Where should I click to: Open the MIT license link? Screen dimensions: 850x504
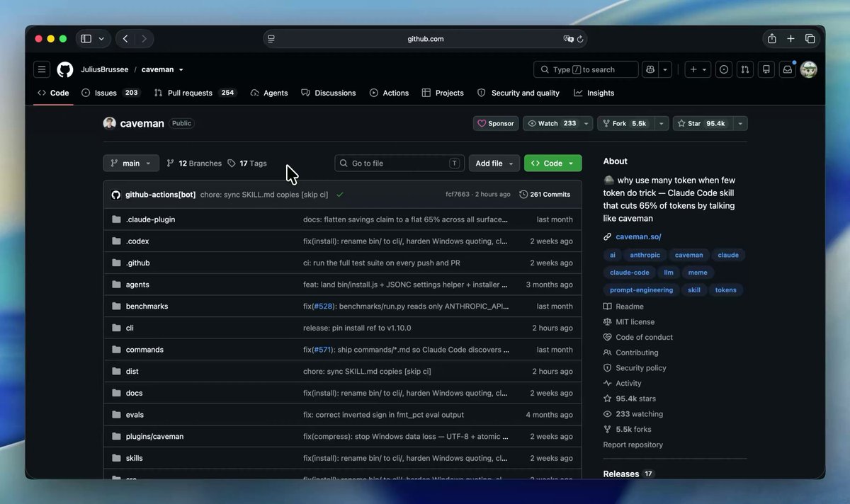[x=629, y=321]
